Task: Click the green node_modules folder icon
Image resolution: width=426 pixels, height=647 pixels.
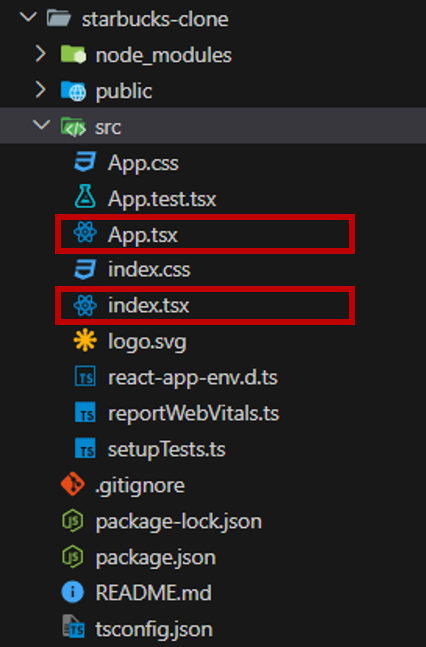Action: tap(73, 54)
